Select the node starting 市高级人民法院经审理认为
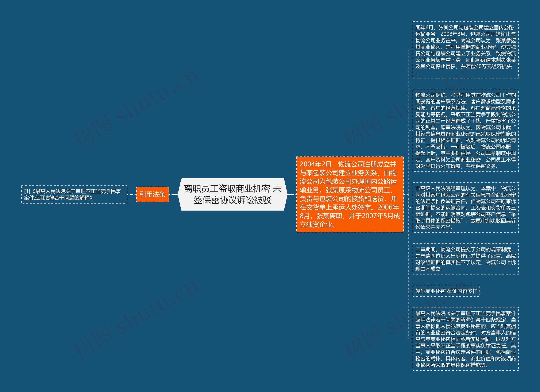Viewport: 540px width, 392px height. pos(466,207)
